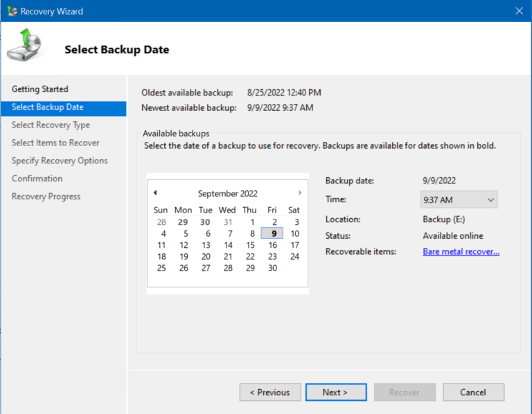Select the Select Recovery Type step
Viewport: 532px width, 414px height.
(51, 125)
